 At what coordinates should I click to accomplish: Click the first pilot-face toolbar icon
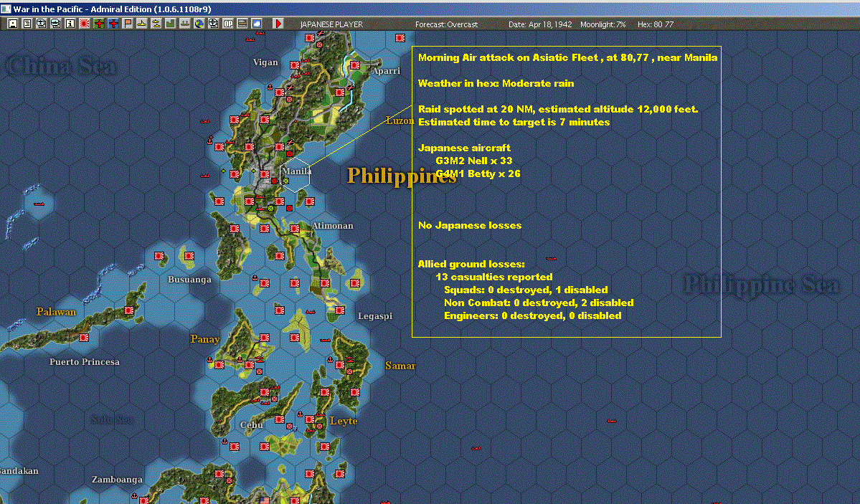[41, 24]
